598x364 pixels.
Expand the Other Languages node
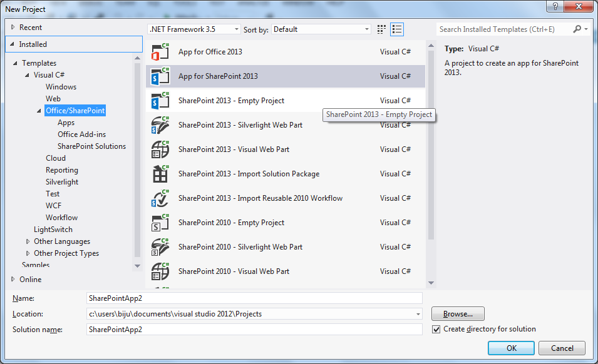pos(28,241)
